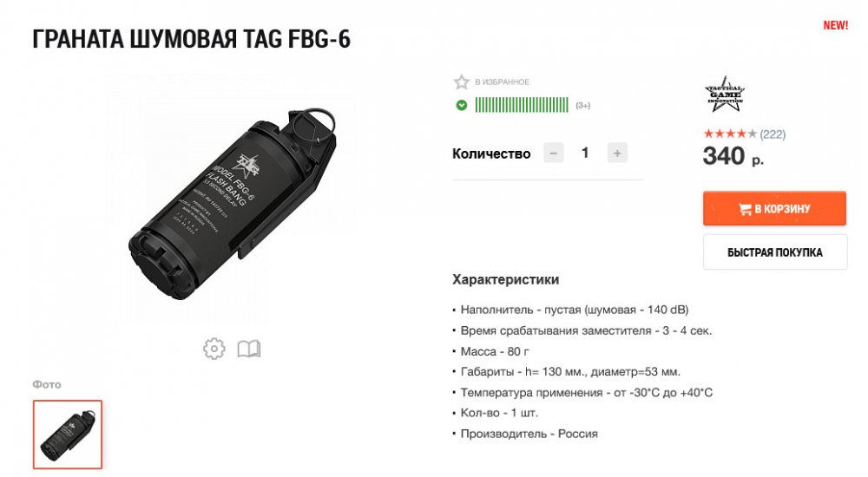
Task: Open the gear characteristics icon below image
Action: tap(214, 349)
